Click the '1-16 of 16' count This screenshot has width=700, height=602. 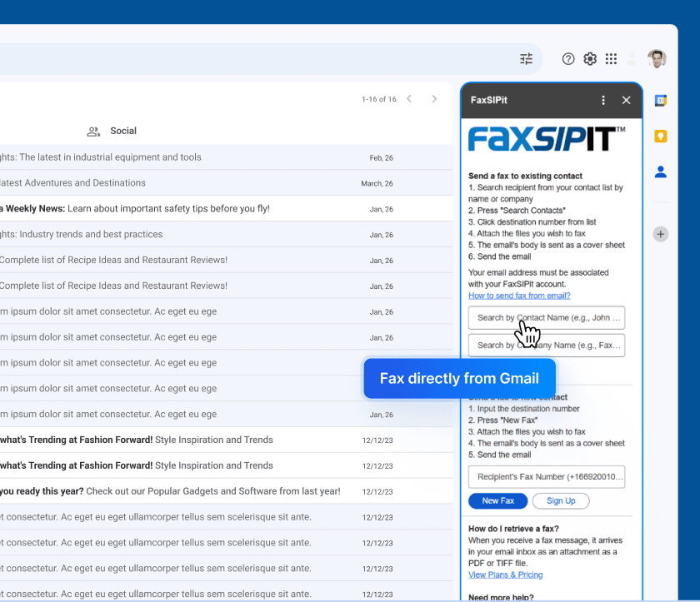click(x=378, y=99)
